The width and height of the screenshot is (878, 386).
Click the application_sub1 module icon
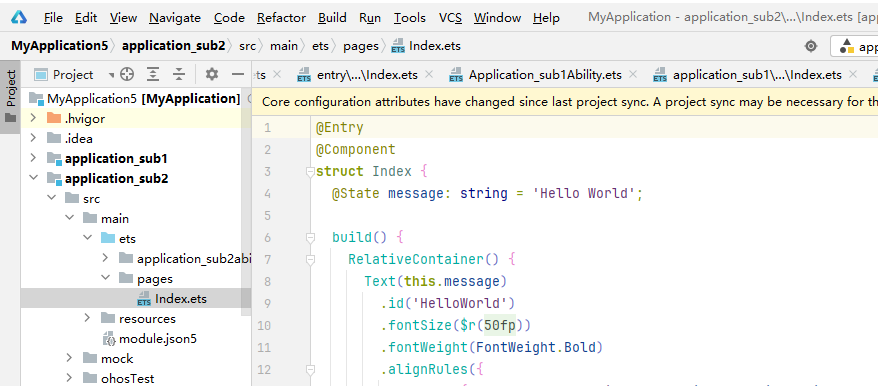[54, 159]
